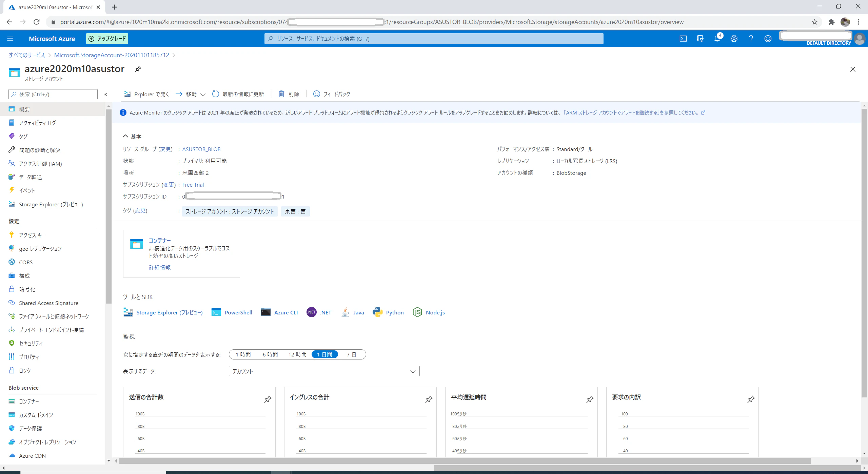Click 変更 next to タグ

pyautogui.click(x=140, y=210)
